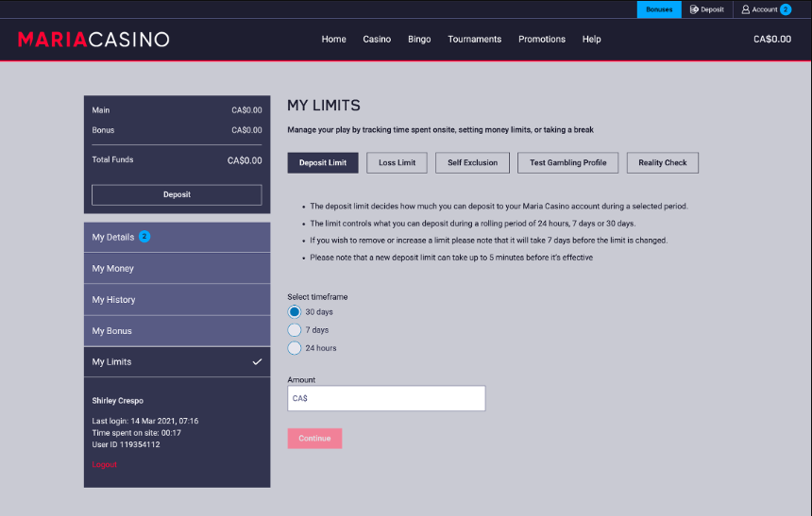The height and width of the screenshot is (516, 812).
Task: Open the Test Gambling Profile tab
Action: point(567,163)
